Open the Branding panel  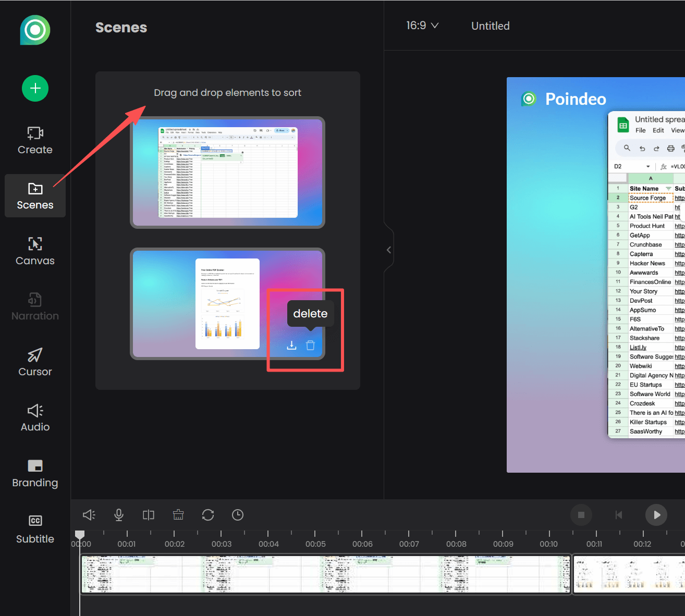(x=34, y=473)
